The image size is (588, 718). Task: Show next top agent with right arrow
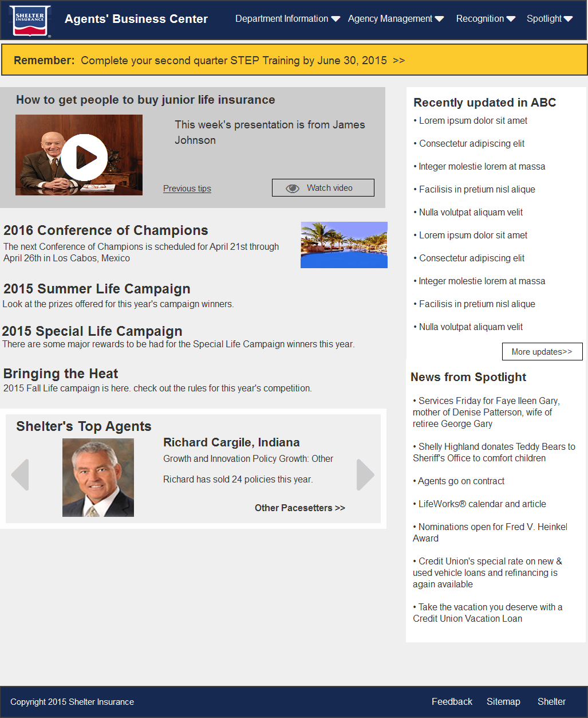click(x=365, y=474)
